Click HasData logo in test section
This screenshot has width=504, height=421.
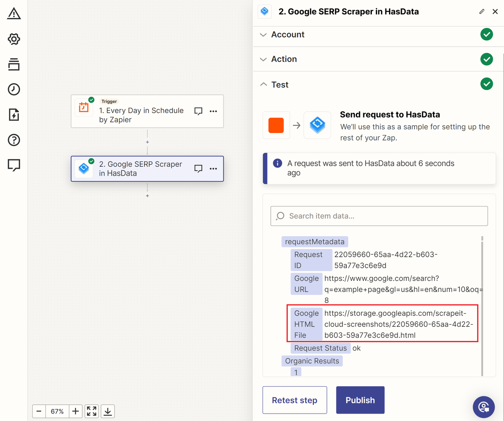click(x=317, y=125)
